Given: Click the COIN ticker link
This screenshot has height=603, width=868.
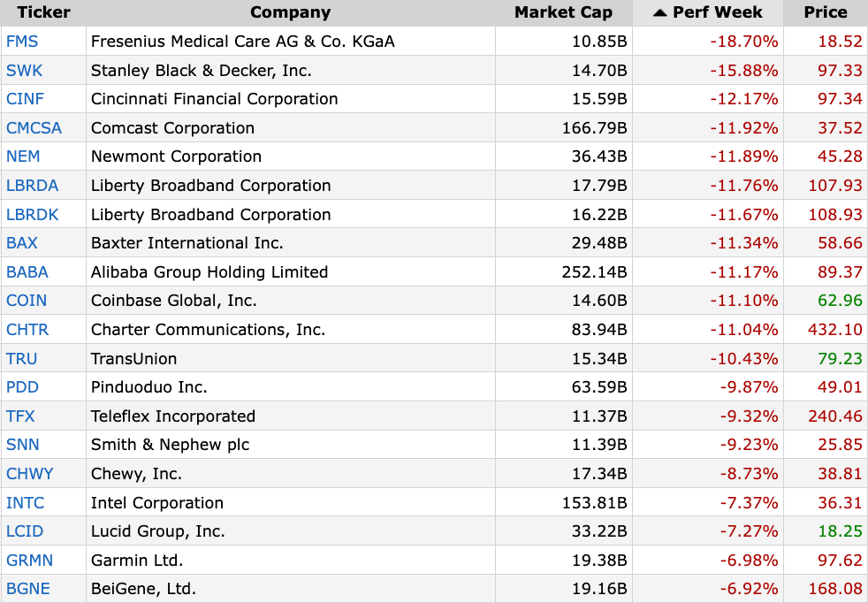Looking at the screenshot, I should coord(27,301).
